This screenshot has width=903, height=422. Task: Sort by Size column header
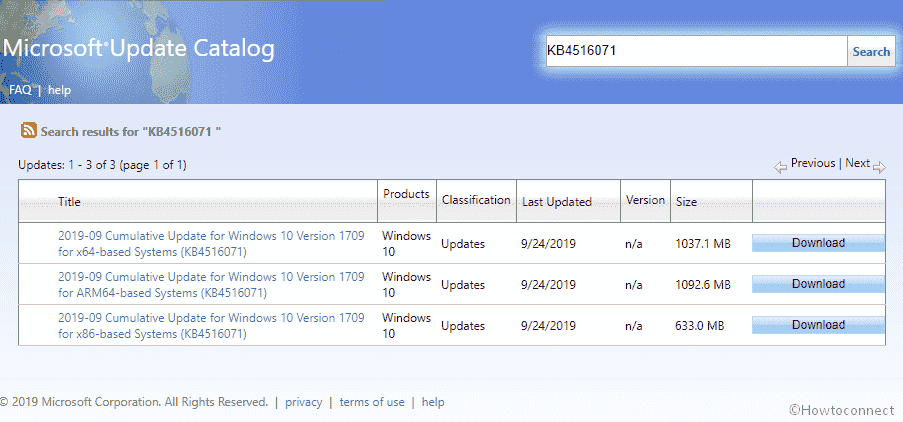point(686,202)
